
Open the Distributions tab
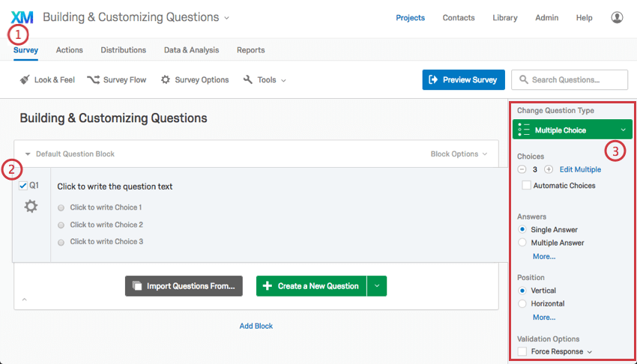point(123,50)
